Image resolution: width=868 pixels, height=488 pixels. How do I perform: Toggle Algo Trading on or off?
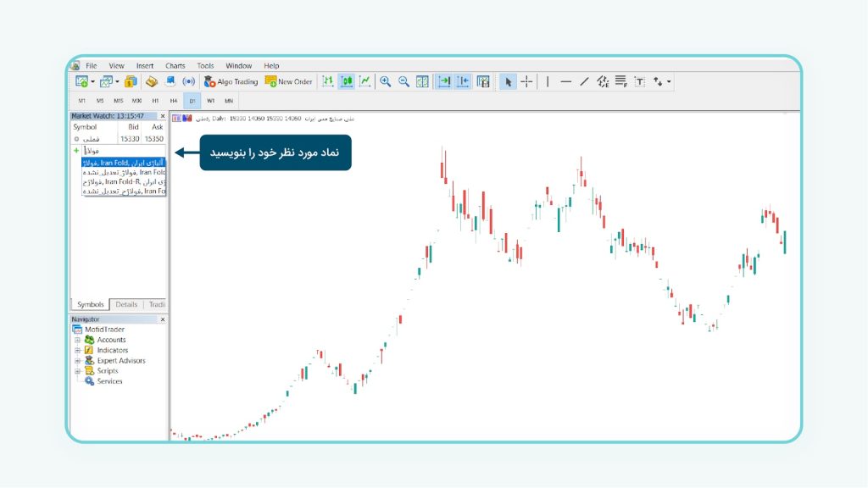(231, 81)
